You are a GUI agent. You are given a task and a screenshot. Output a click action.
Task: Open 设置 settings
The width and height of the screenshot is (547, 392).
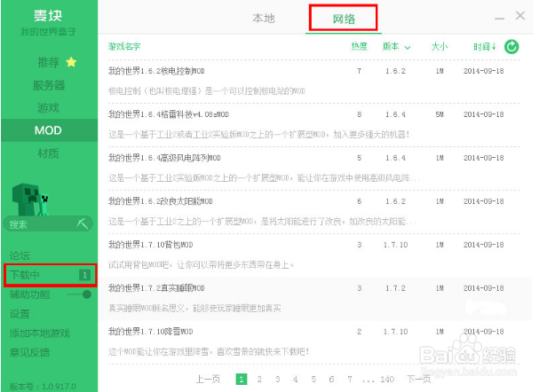20,314
